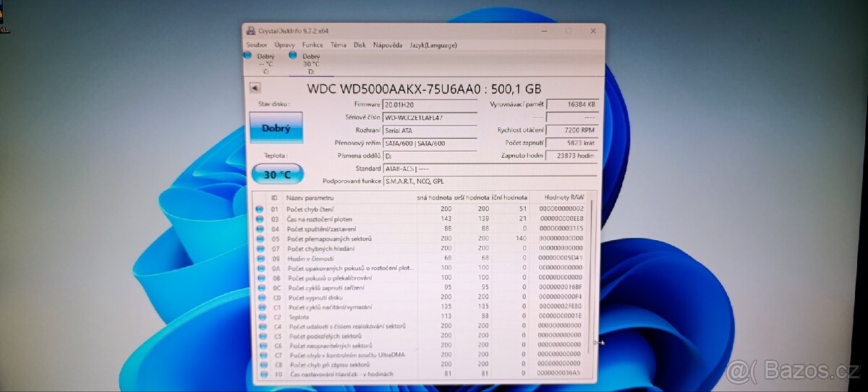Open the Funkce menu
The width and height of the screenshot is (868, 392).
click(312, 45)
